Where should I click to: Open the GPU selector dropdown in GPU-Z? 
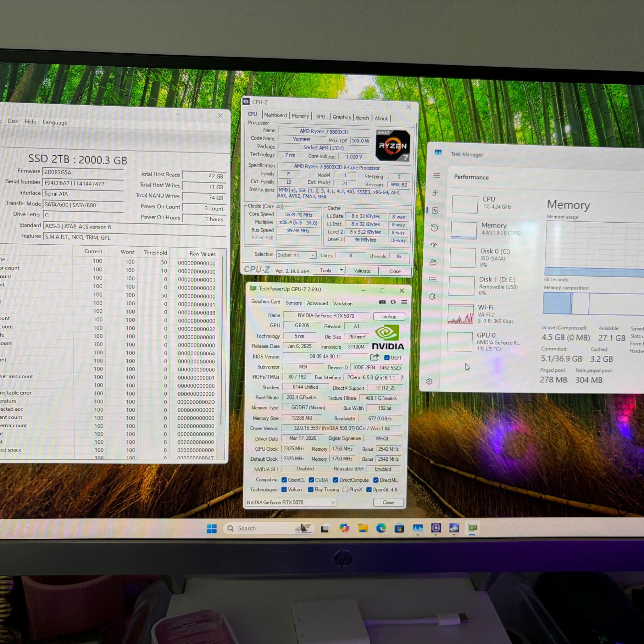tap(291, 502)
